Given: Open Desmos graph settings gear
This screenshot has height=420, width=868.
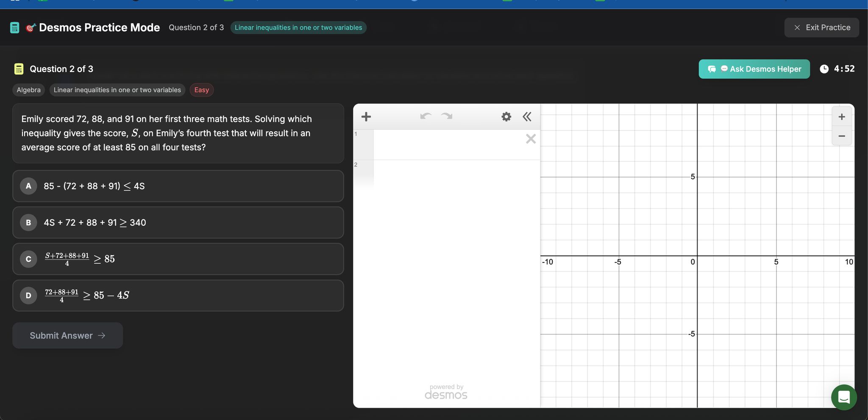Looking at the screenshot, I should click(x=506, y=117).
